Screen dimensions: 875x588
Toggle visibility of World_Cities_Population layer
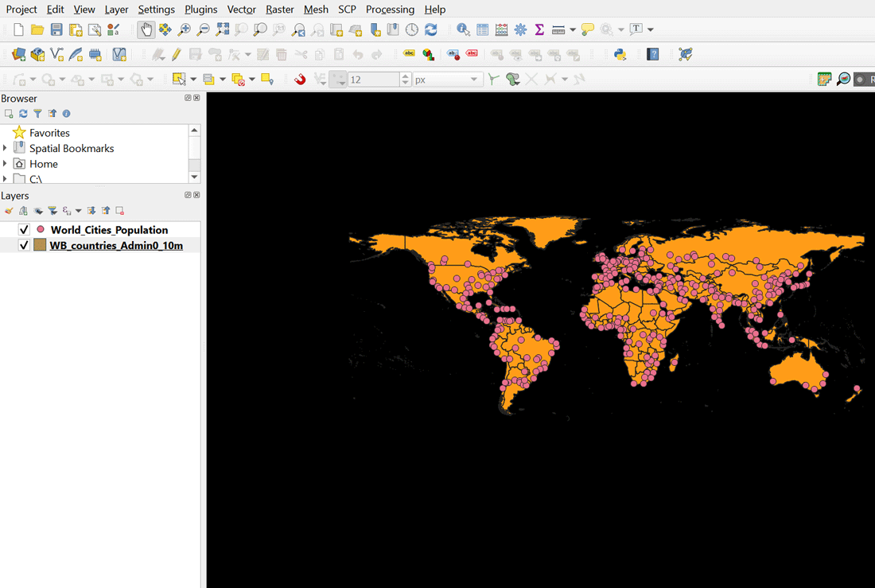24,229
